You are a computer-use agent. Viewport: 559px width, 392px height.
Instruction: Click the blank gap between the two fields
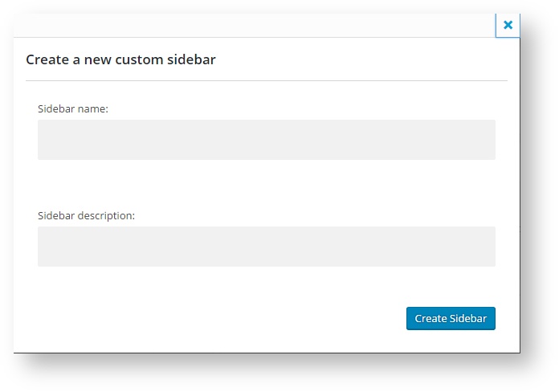266,186
